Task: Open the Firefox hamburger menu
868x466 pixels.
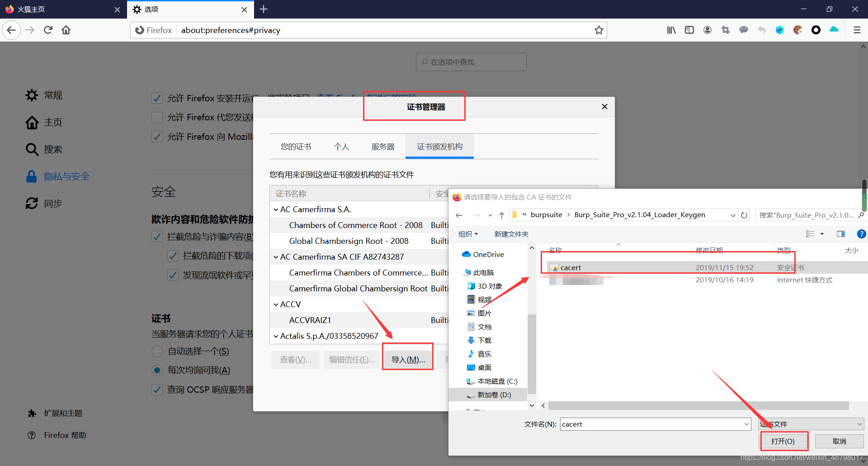Action: click(857, 30)
